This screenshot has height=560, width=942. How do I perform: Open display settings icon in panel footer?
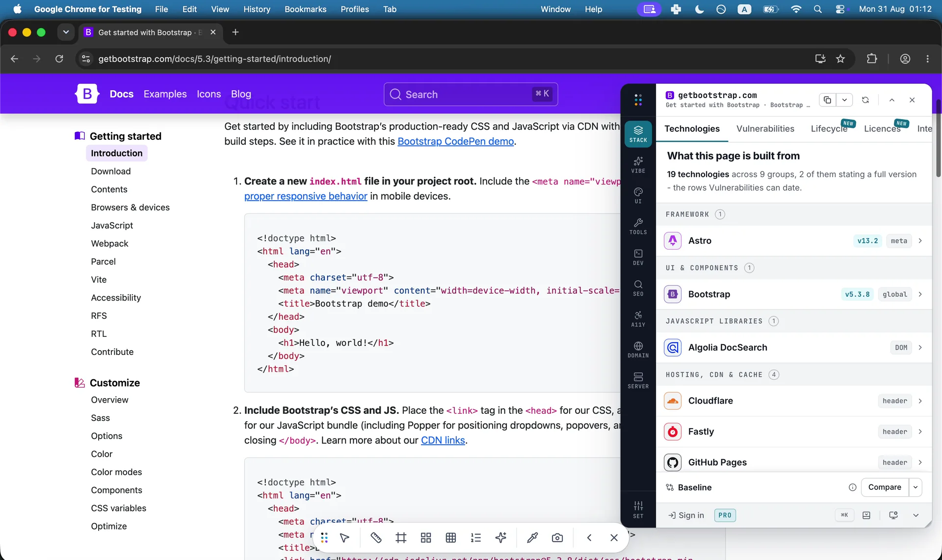[x=893, y=515]
